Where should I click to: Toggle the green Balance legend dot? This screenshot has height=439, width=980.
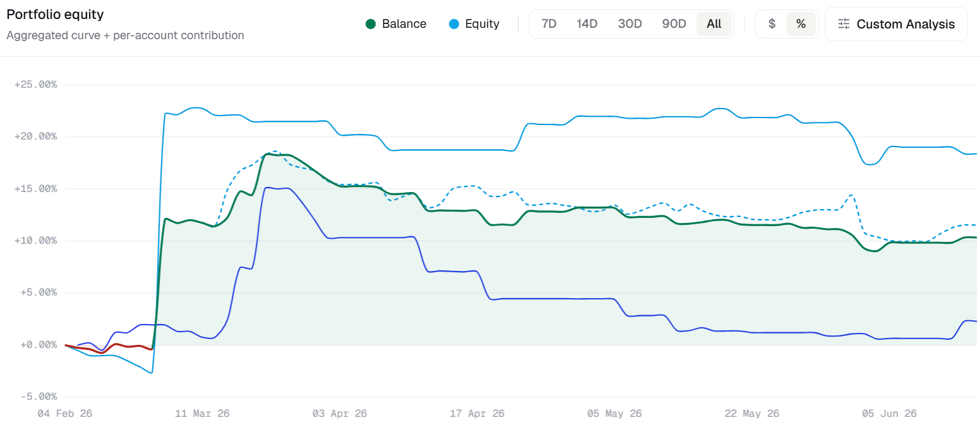pyautogui.click(x=371, y=24)
